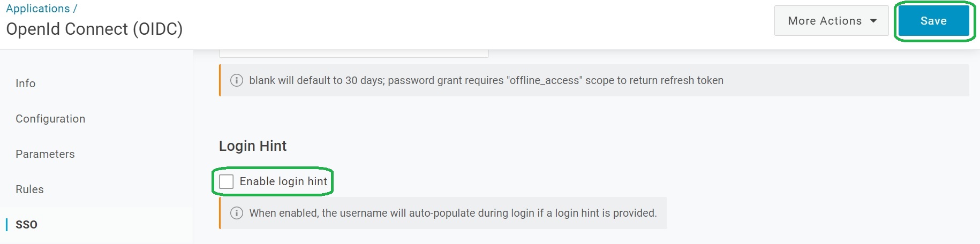The width and height of the screenshot is (980, 244).
Task: Click the info icon beside the refresh token note
Action: pos(236,80)
